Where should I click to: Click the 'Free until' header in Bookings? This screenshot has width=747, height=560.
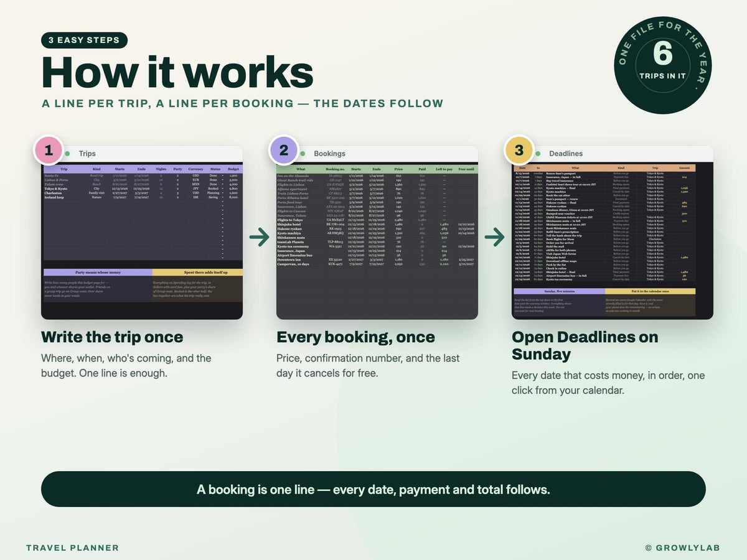click(466, 169)
